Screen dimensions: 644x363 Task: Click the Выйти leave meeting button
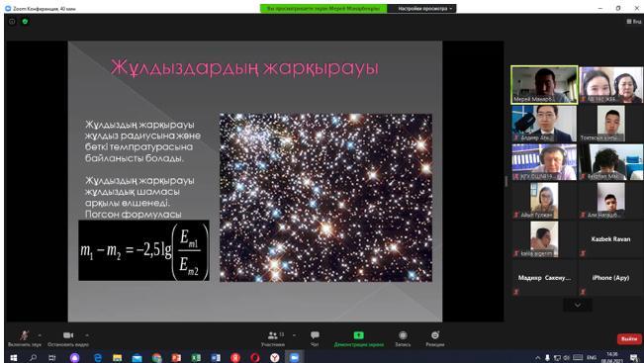coord(629,339)
